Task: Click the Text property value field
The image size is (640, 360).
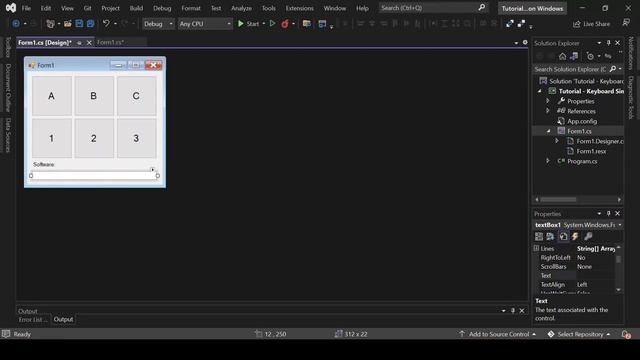Action: coord(595,276)
